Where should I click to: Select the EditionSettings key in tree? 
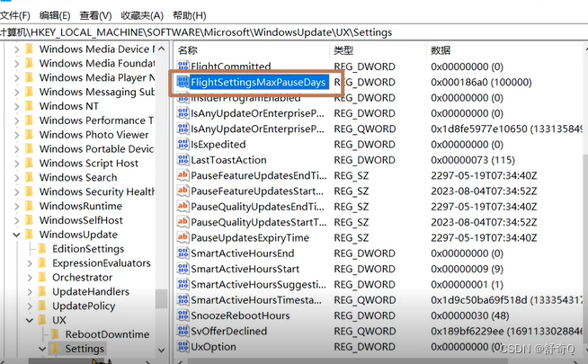87,249
